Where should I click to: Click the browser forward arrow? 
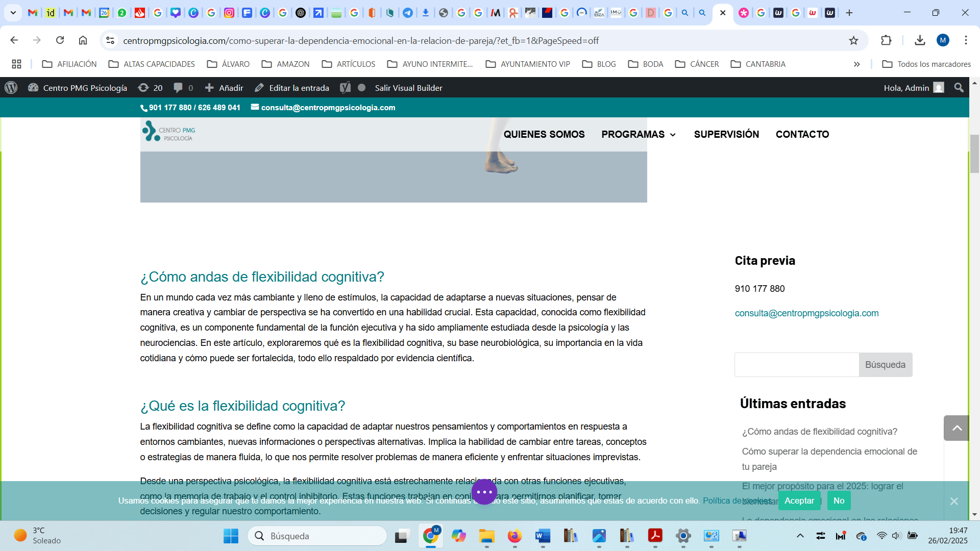click(x=37, y=40)
